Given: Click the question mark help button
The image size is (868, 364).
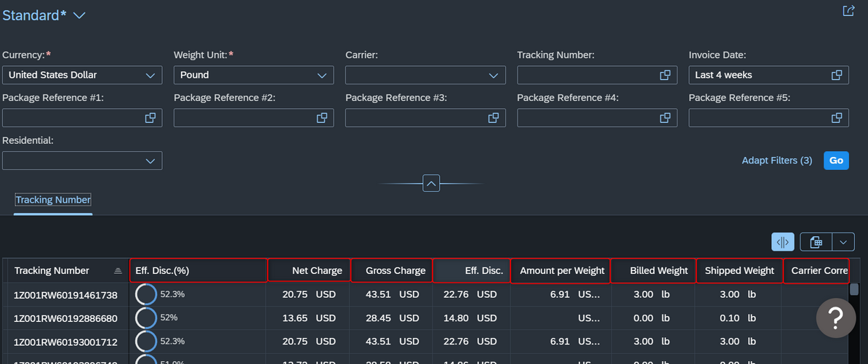Looking at the screenshot, I should click(836, 318).
